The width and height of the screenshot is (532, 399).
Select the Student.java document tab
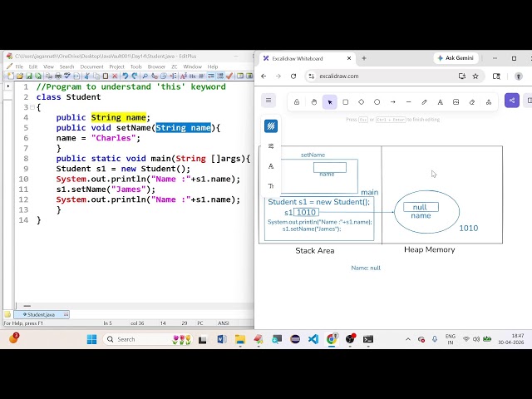pos(42,314)
